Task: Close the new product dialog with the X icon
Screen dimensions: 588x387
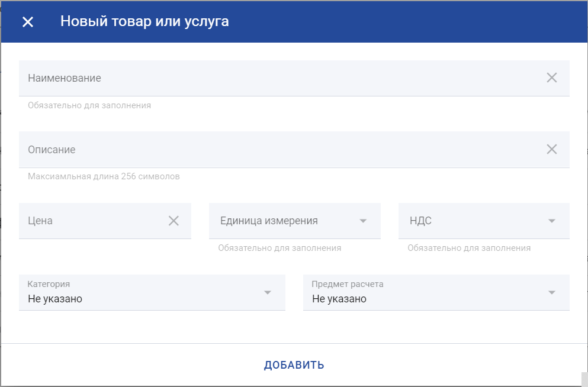Action: pos(28,22)
